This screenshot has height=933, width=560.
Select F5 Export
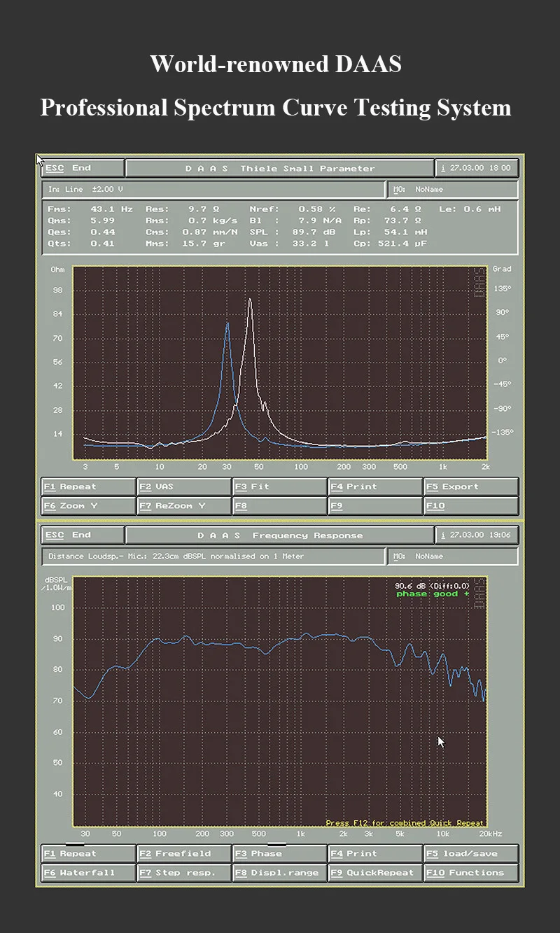[x=471, y=486]
